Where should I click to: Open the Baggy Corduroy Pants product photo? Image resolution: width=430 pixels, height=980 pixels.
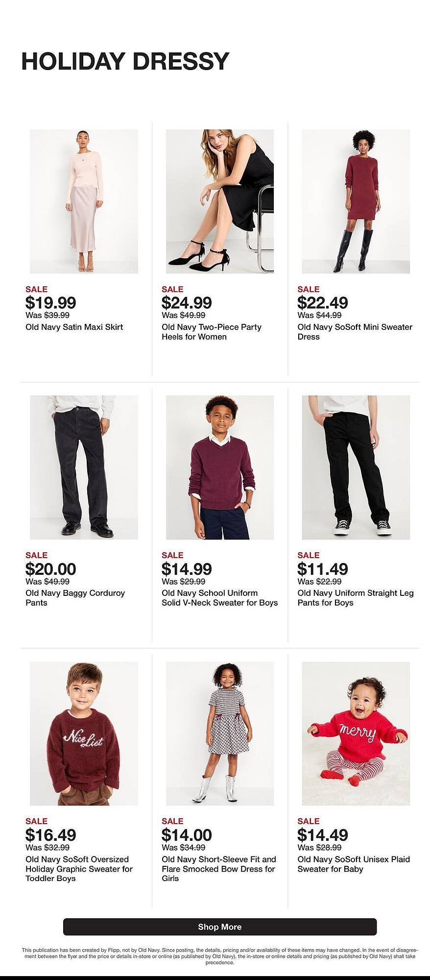pyautogui.click(x=84, y=467)
